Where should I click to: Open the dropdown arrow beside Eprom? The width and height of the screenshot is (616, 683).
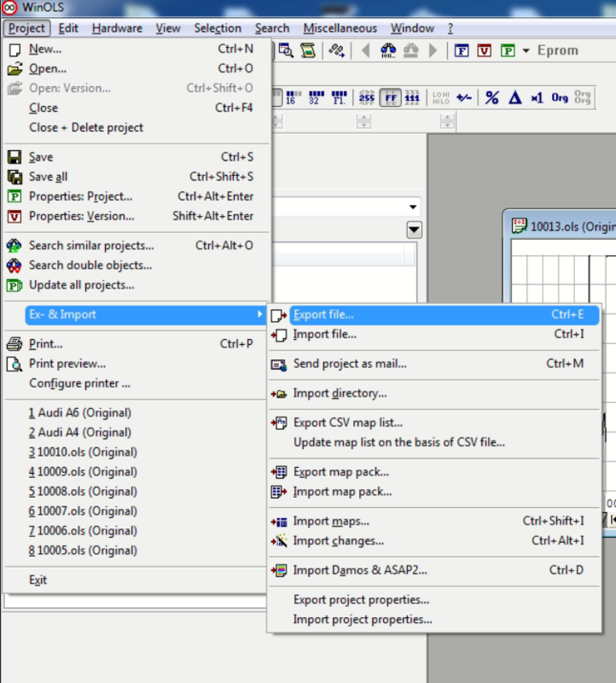[x=525, y=50]
